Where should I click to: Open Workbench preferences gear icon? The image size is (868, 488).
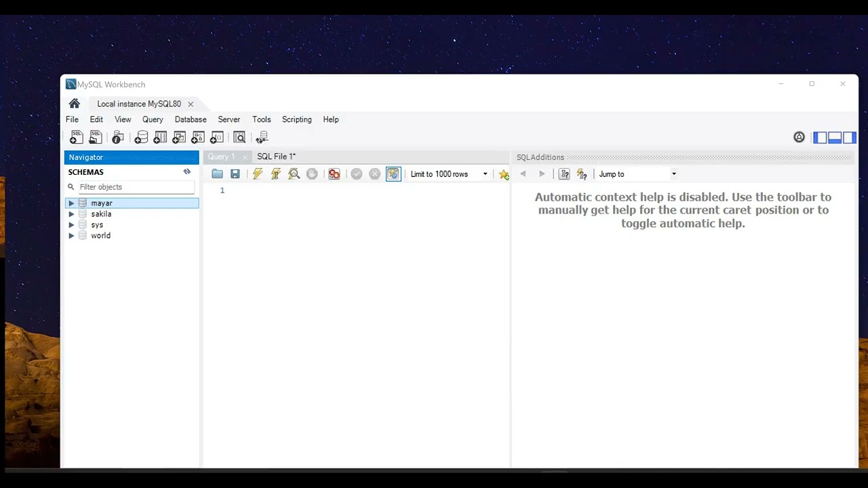(799, 138)
